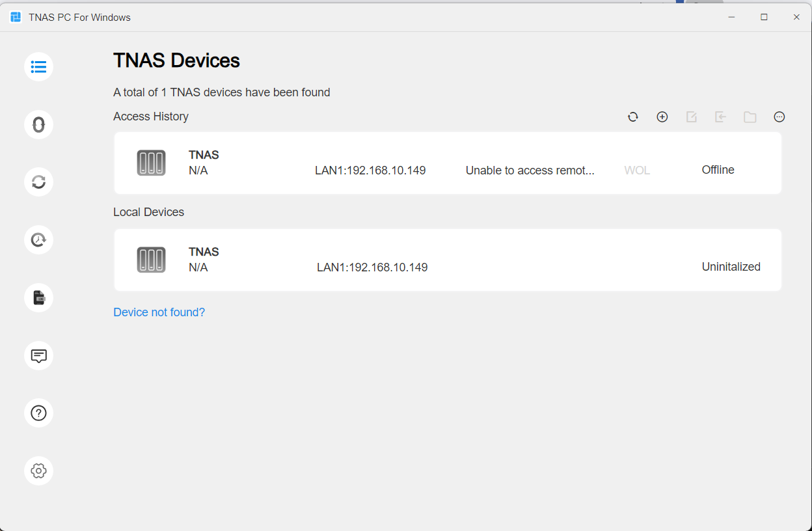
Task: Click the greyed edit pencil icon
Action: coord(692,117)
